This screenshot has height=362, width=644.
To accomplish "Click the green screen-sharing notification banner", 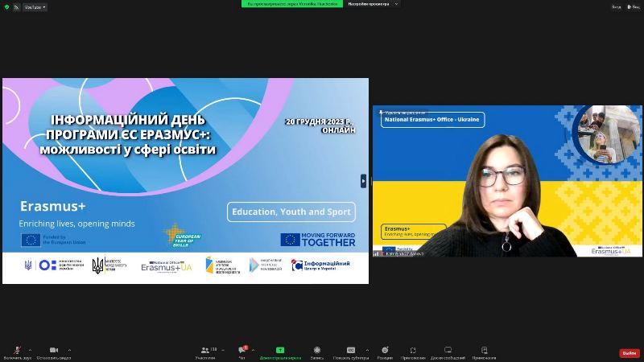I will 292,4.
